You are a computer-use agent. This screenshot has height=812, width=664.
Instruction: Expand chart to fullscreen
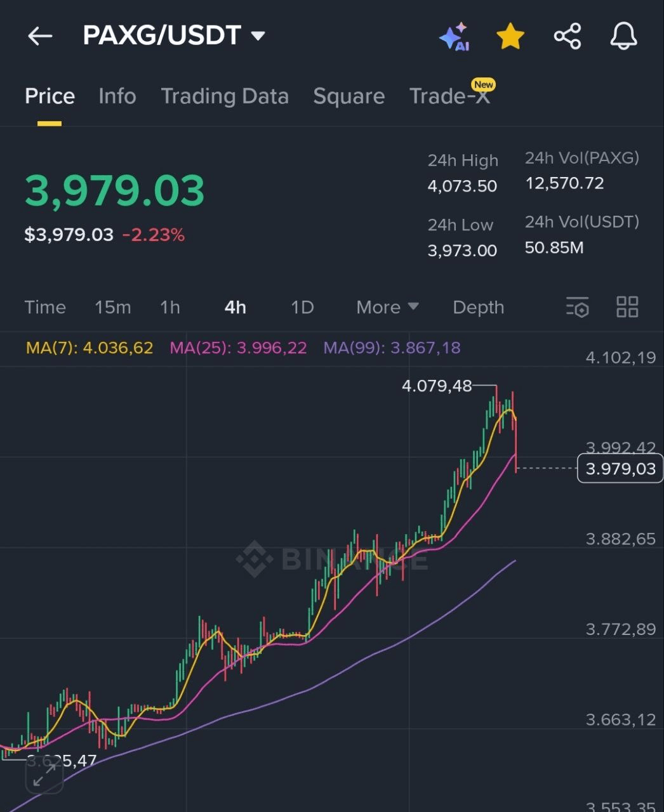[44, 775]
